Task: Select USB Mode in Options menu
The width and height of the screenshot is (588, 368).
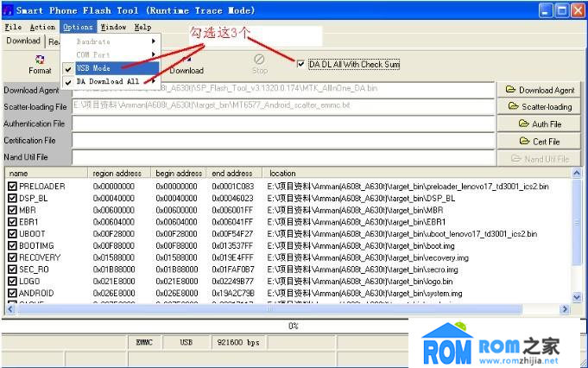Action: tap(111, 68)
